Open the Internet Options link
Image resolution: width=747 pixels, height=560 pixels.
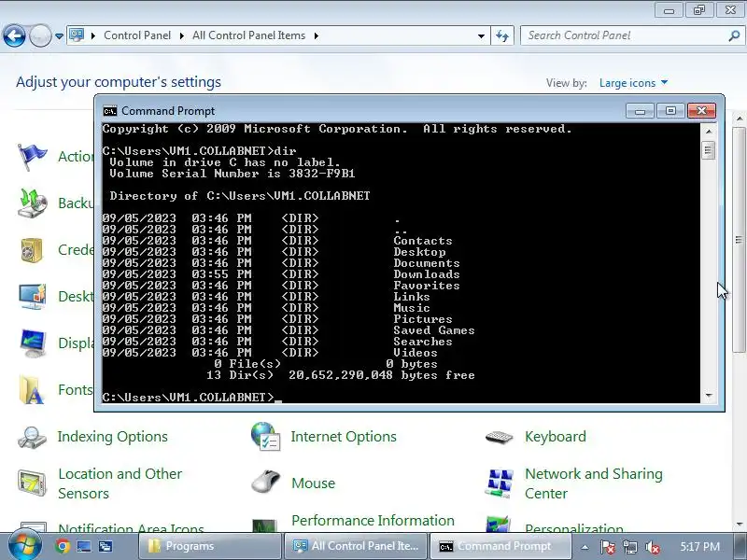pos(344,437)
